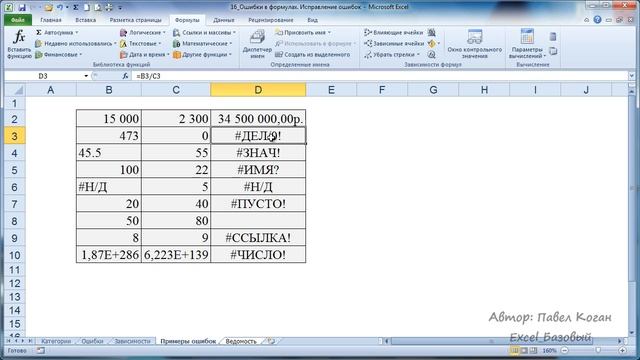Expand the Error Checking dropdown arrow
This screenshot has width=640, height=360.
coord(439,43)
